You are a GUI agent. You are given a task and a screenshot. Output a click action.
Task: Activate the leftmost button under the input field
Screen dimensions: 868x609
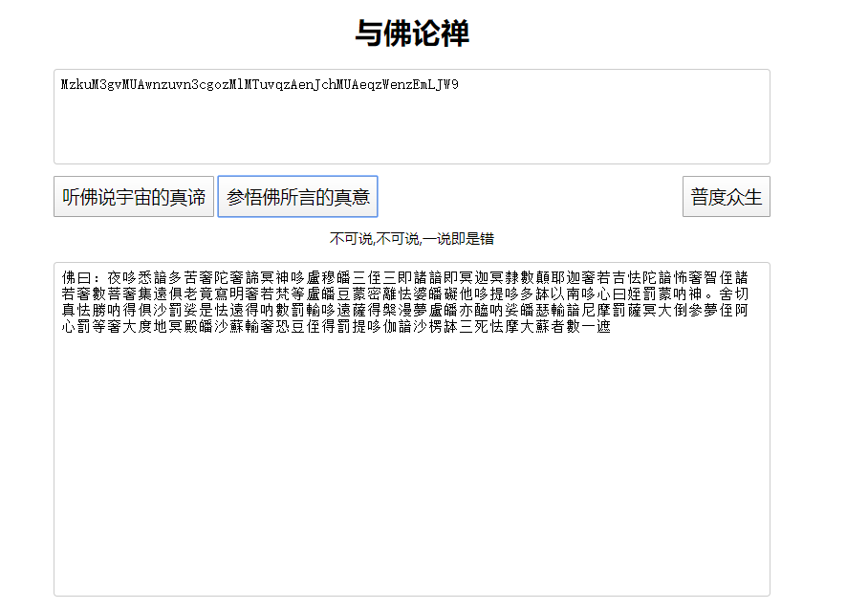click(134, 196)
